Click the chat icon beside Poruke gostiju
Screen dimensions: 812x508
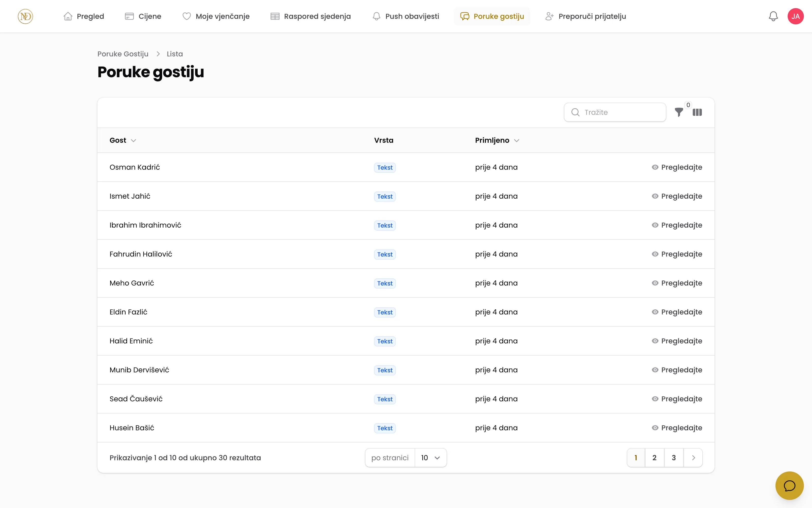[465, 16]
